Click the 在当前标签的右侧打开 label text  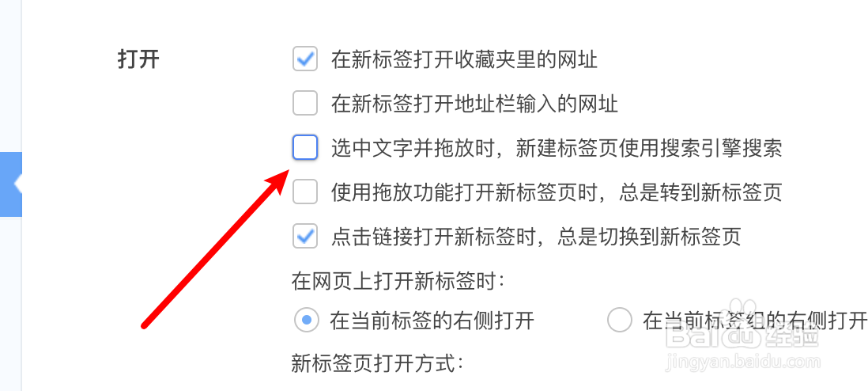pos(432,321)
